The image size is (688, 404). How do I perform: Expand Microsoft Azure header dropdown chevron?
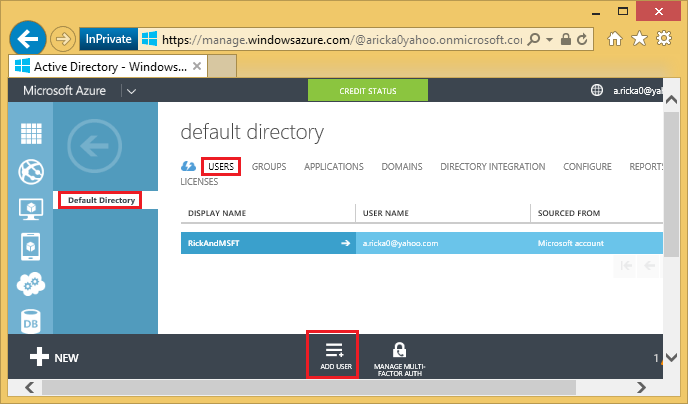click(x=131, y=91)
